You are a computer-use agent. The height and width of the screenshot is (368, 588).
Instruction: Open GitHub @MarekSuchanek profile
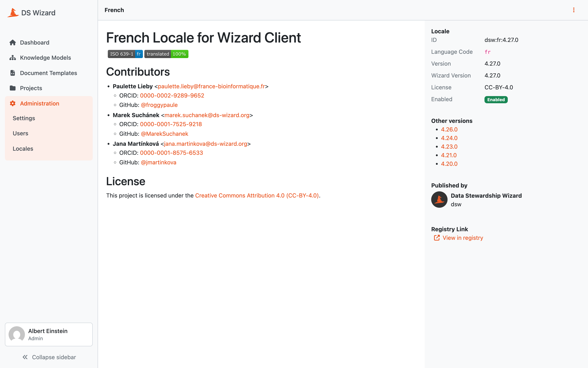tap(165, 134)
